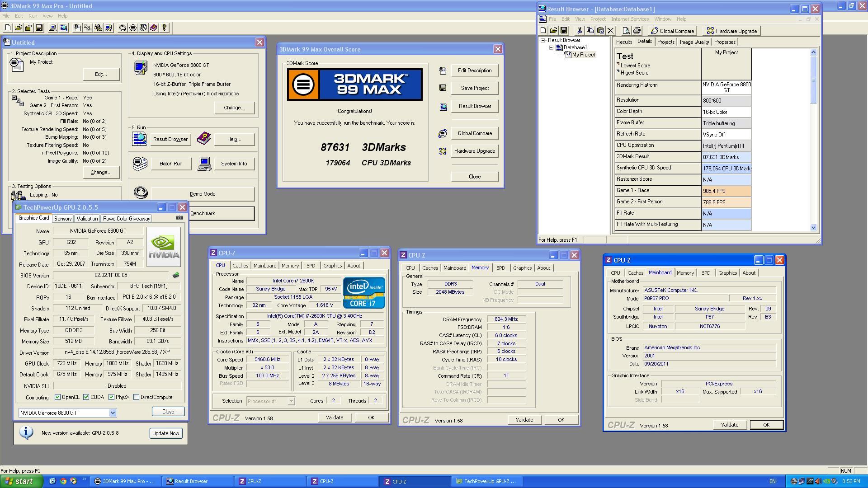The image size is (868, 488).
Task: Switch to the Results tab in Result Browser
Action: coord(624,42)
